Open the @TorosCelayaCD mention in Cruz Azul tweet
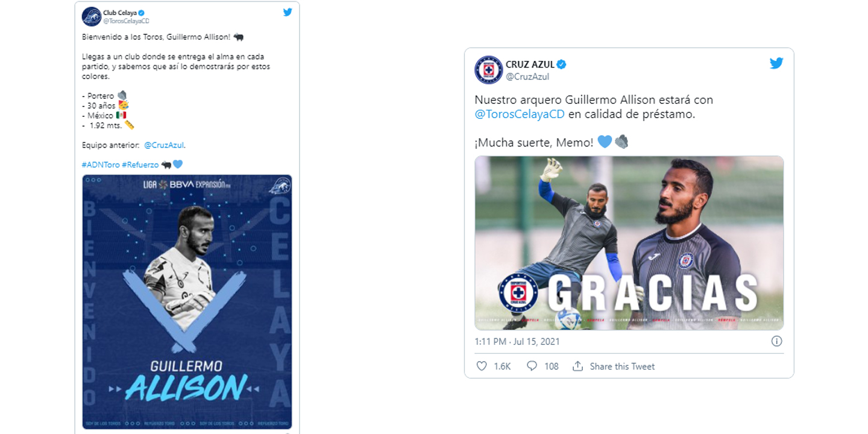The height and width of the screenshot is (434, 868). click(520, 114)
